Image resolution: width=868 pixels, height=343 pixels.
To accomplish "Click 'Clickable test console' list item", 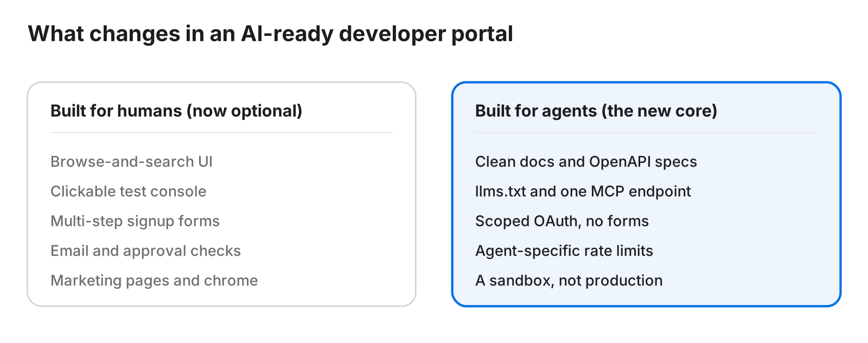I will (x=129, y=191).
